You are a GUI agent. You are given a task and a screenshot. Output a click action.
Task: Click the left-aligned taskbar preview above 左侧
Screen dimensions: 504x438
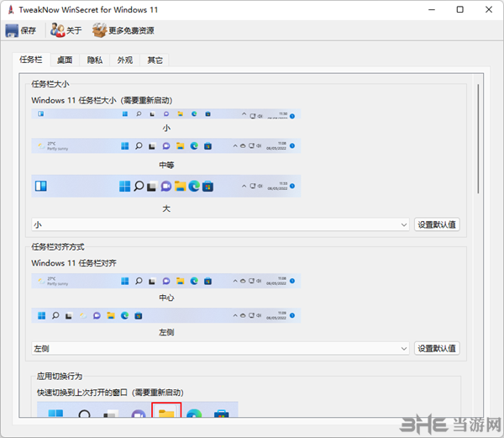(166, 315)
